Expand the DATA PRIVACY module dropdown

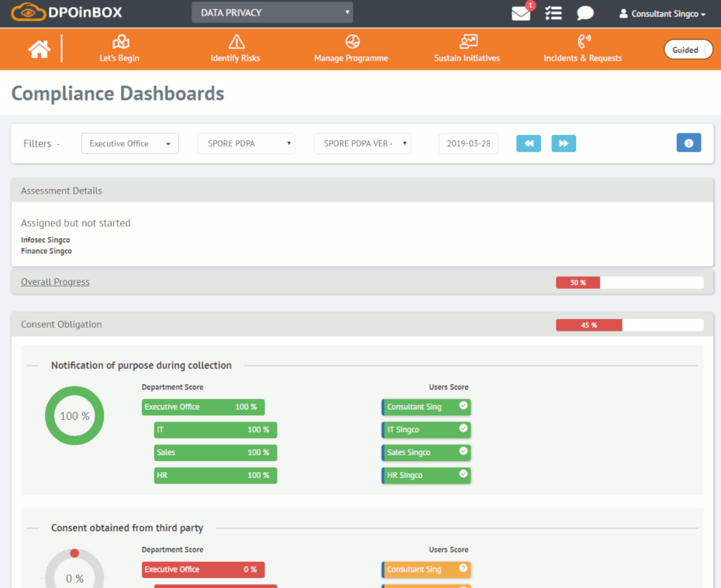272,12
